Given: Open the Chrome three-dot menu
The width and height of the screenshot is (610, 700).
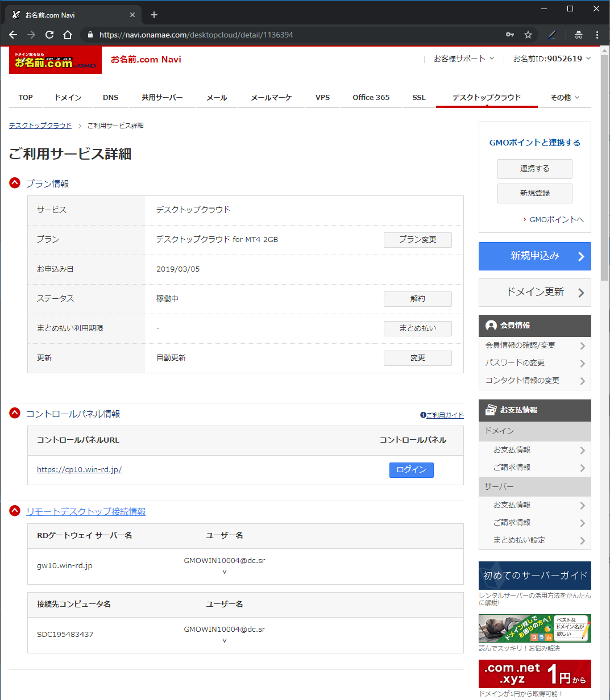Looking at the screenshot, I should click(597, 35).
